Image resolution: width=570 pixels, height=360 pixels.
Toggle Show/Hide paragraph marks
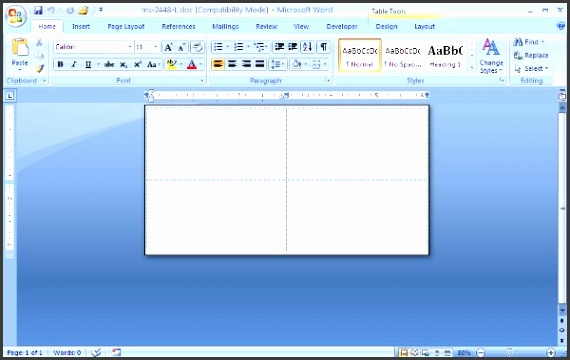324,47
